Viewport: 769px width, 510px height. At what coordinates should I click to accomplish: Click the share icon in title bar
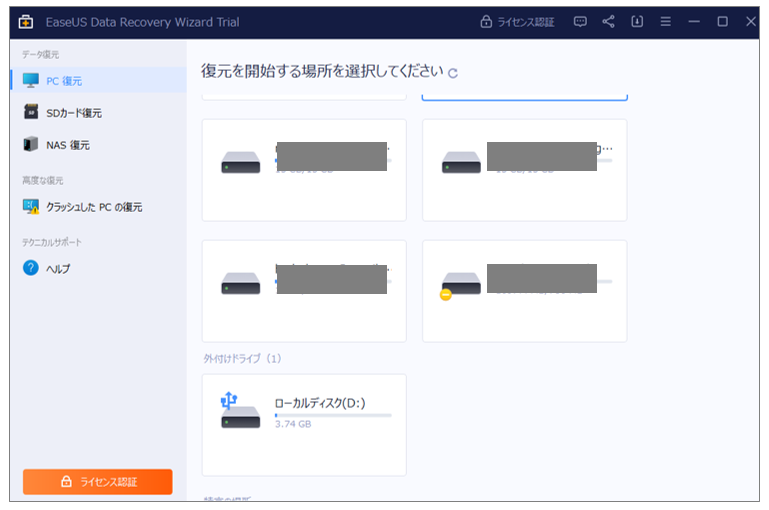point(608,22)
